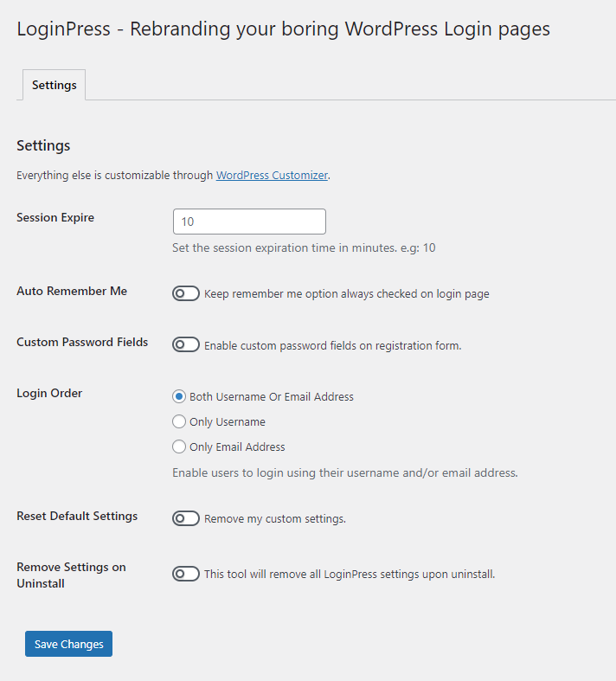Screen dimensions: 616x681
Task: Click the LoginPress page title heading
Action: (284, 29)
